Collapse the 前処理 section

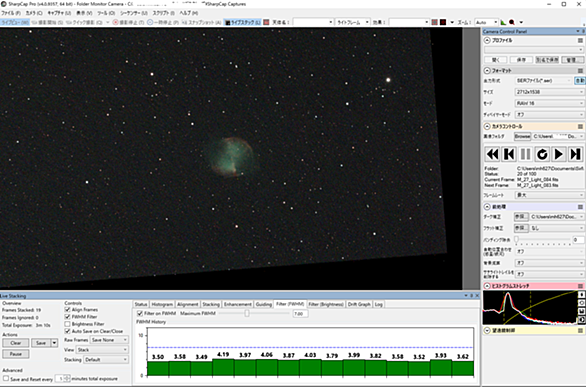coord(487,207)
